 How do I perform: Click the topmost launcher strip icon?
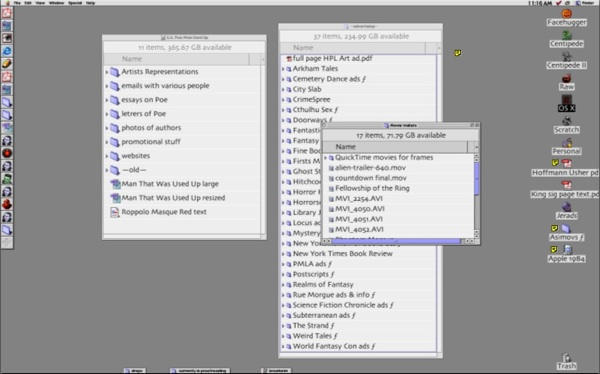(x=7, y=13)
